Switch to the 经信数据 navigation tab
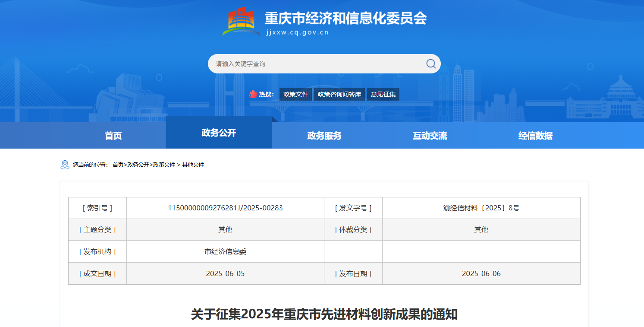644x327 pixels. [535, 136]
